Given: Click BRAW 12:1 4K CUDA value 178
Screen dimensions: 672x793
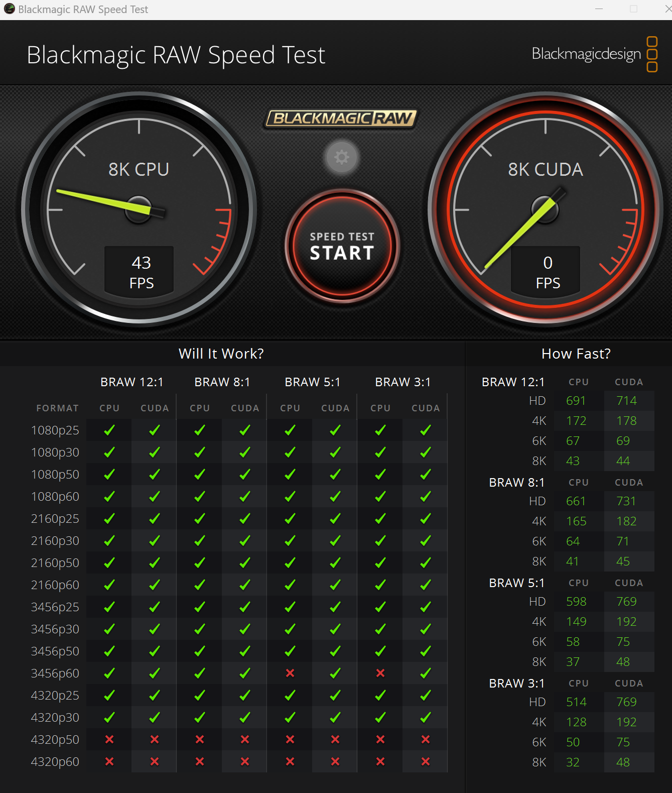Looking at the screenshot, I should 626,421.
